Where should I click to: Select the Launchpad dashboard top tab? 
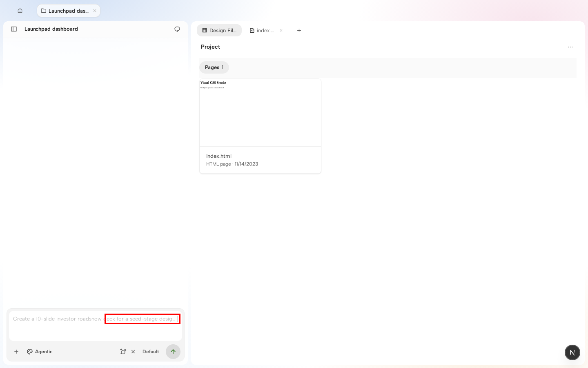[65, 11]
